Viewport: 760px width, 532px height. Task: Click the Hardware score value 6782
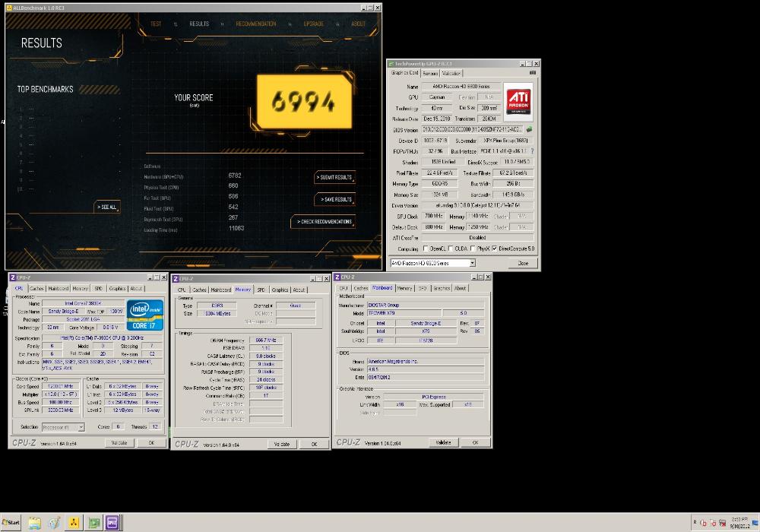point(235,176)
